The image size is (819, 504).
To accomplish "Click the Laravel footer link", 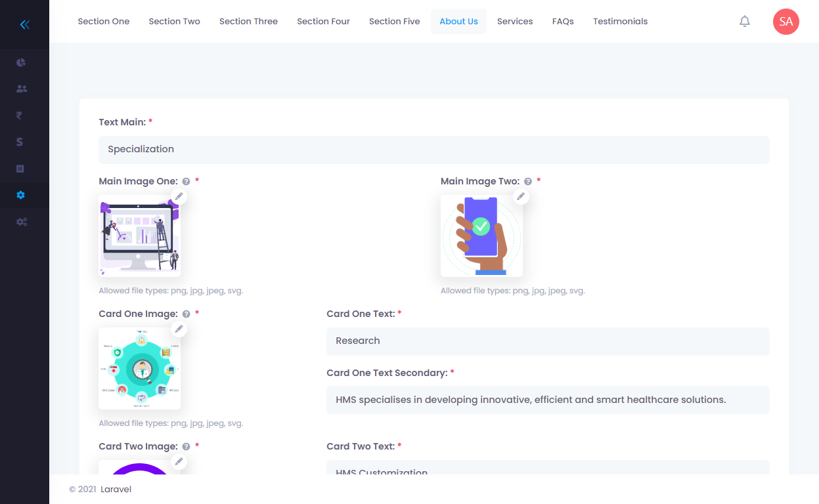I will coord(116,489).
